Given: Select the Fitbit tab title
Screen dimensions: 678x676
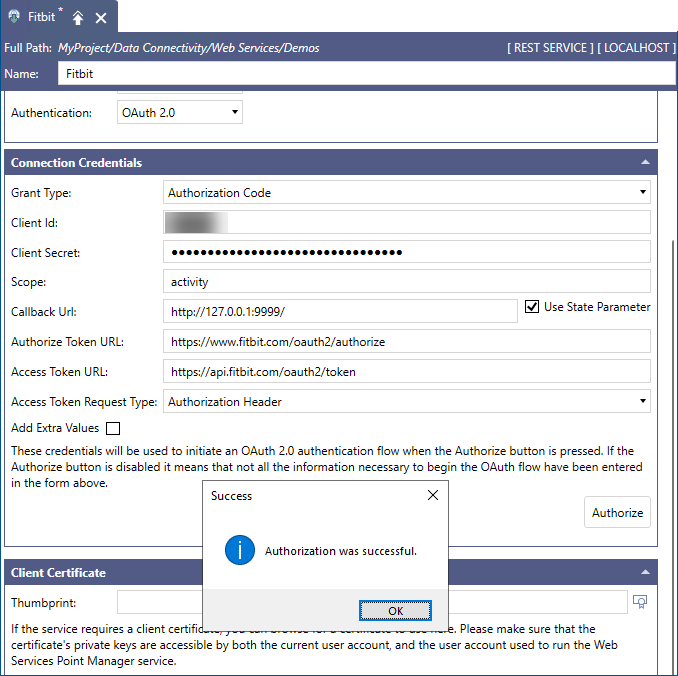Looking at the screenshot, I should pyautogui.click(x=42, y=17).
